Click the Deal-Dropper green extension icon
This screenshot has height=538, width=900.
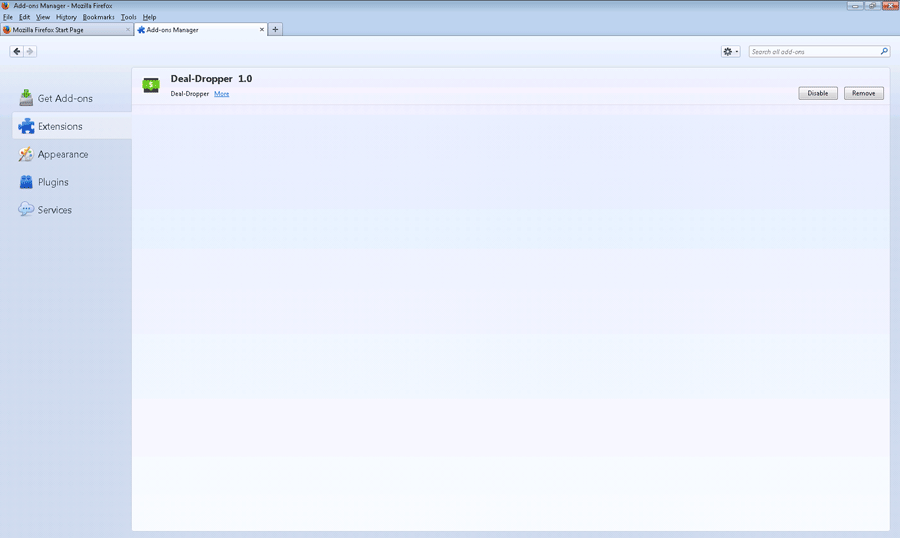pos(151,85)
